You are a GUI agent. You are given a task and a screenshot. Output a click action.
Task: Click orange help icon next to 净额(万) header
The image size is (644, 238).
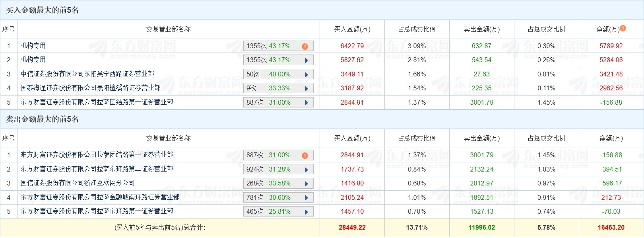[623, 28]
